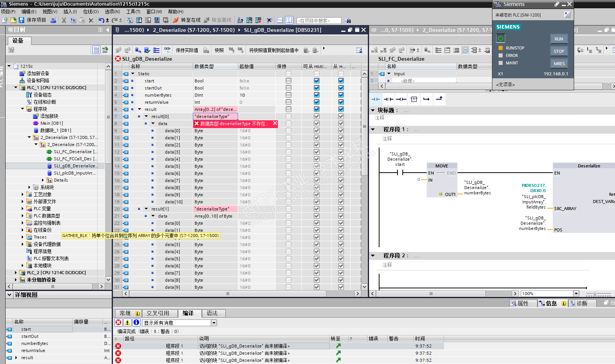The height and width of the screenshot is (364, 615).
Task: Click the close branch arrow icon
Action: click(x=439, y=99)
